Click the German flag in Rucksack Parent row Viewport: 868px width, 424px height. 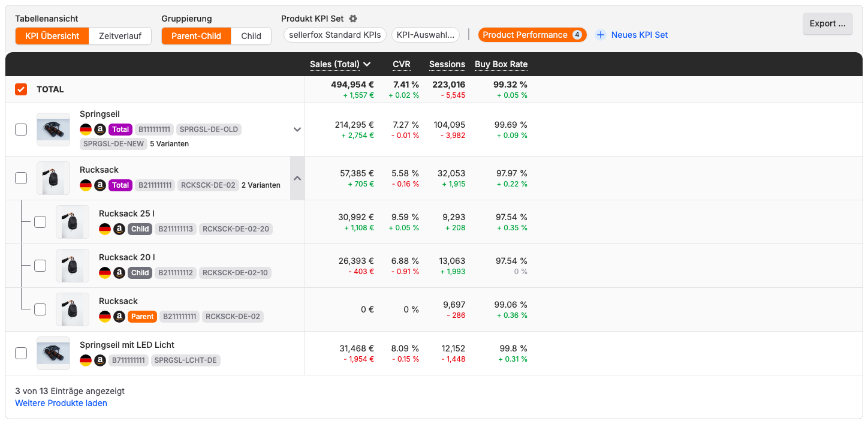pos(105,317)
